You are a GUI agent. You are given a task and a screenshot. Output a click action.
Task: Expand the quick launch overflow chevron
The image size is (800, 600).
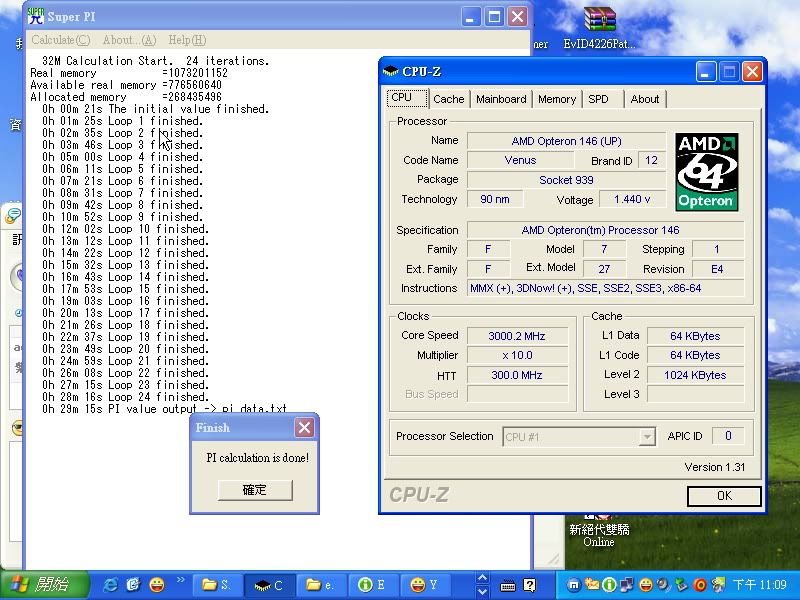tap(181, 579)
